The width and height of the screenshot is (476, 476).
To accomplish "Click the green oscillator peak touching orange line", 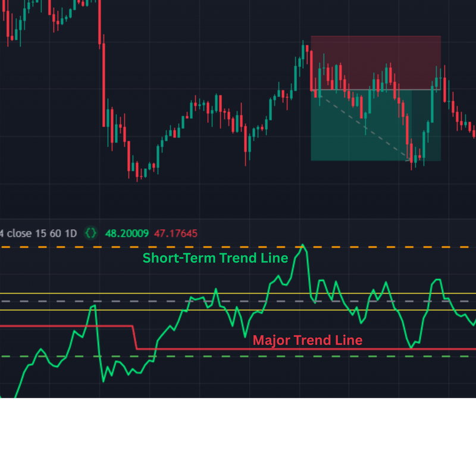I will click(x=303, y=246).
